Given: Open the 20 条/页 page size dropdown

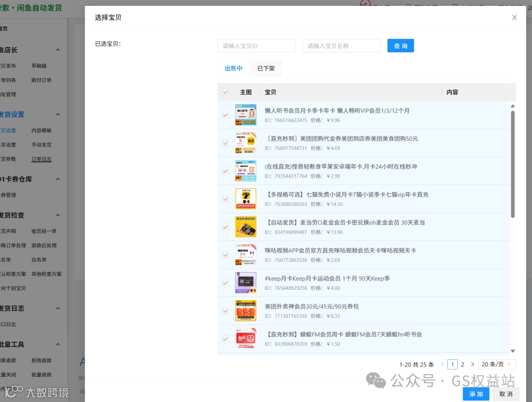Looking at the screenshot, I should coord(497,365).
